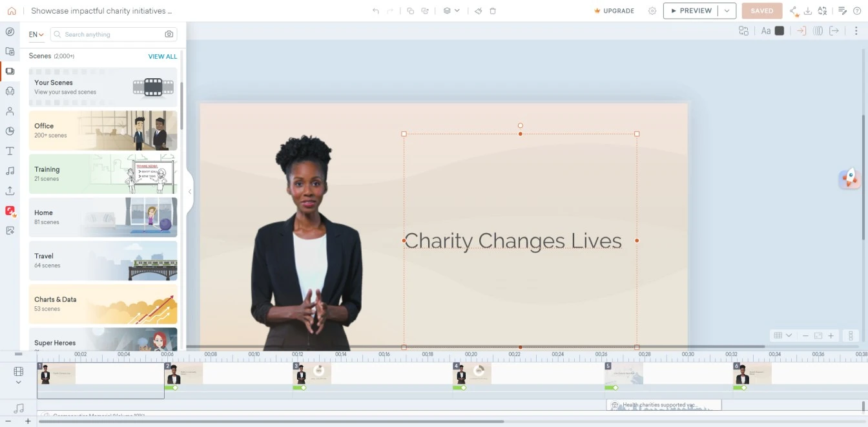Click the Search anything field

tap(114, 34)
